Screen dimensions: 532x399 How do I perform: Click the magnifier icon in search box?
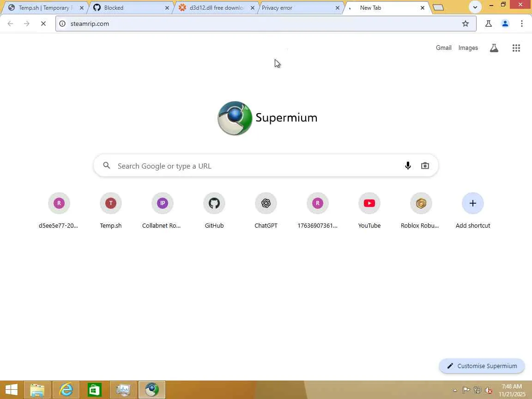107,165
